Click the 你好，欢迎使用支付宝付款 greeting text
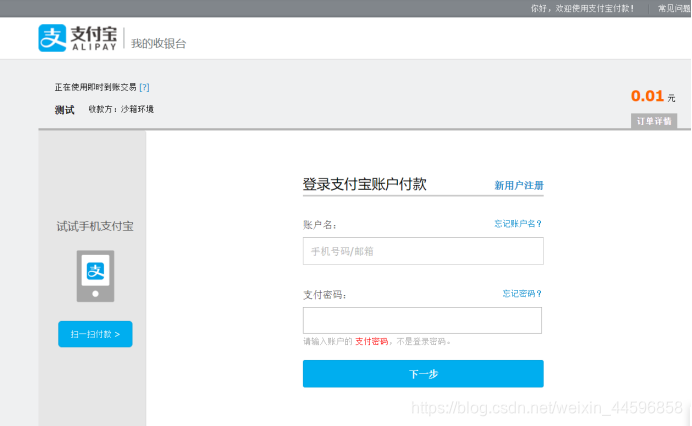This screenshot has height=426, width=692. click(x=583, y=8)
